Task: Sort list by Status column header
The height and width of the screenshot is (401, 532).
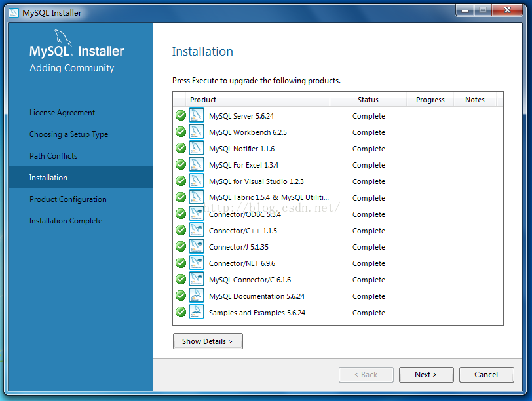Action: pyautogui.click(x=368, y=100)
